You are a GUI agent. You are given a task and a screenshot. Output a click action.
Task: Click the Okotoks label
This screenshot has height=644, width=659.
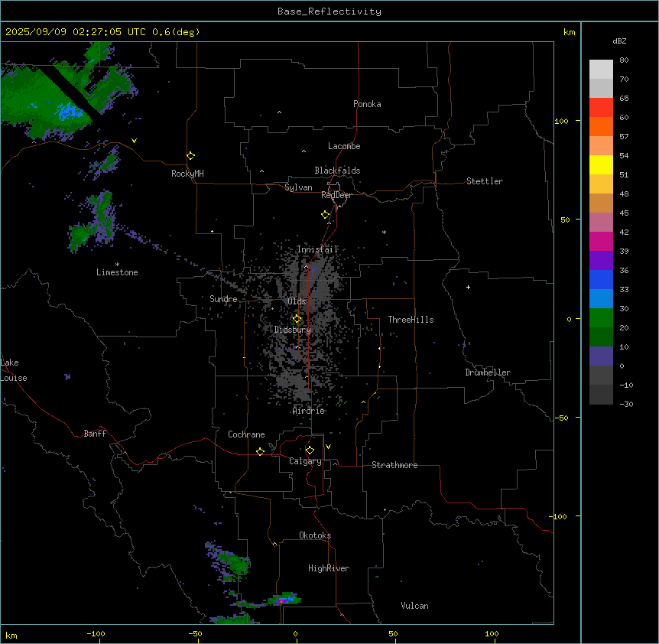point(315,535)
